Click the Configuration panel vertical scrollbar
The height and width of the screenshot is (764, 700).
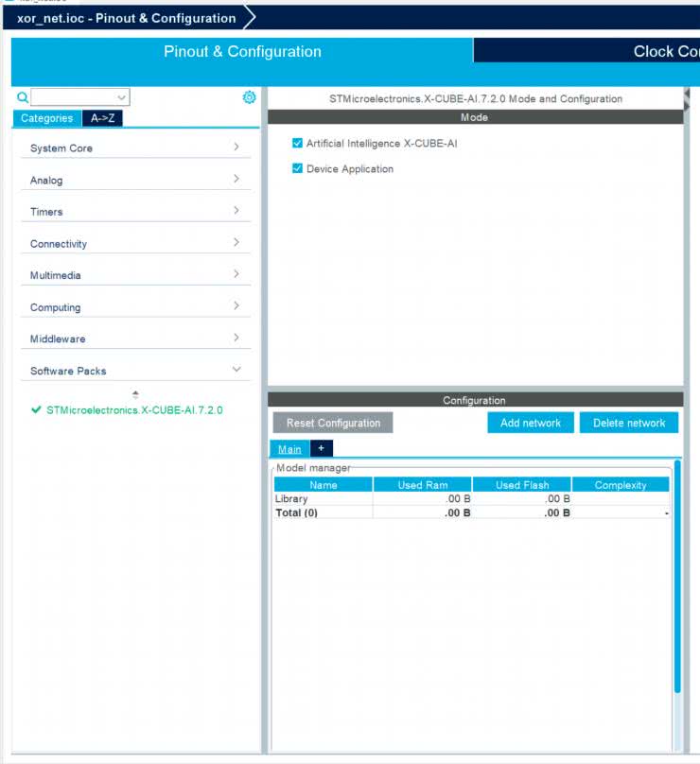(x=677, y=586)
